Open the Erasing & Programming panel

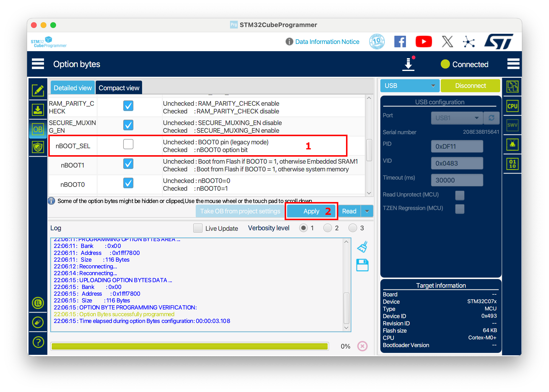point(38,110)
